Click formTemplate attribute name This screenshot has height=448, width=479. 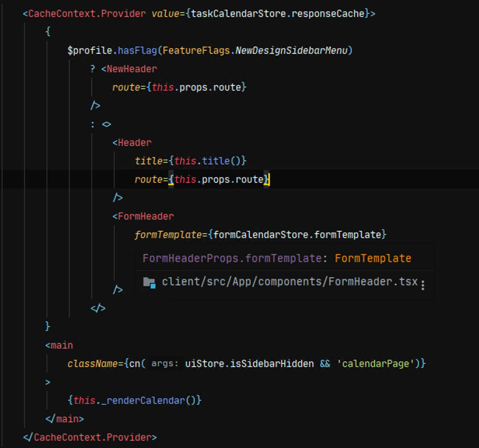pyautogui.click(x=168, y=235)
